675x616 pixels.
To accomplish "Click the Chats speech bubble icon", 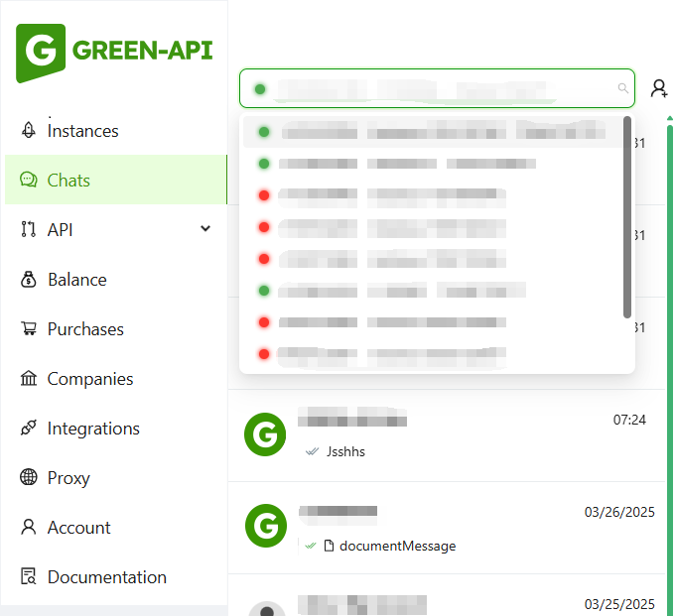I will [29, 180].
